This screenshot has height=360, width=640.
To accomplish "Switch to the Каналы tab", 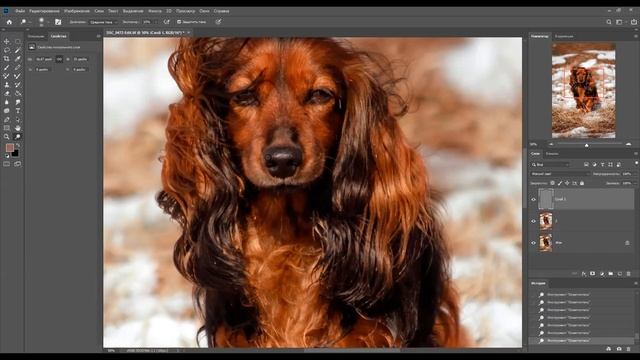I will click(552, 154).
